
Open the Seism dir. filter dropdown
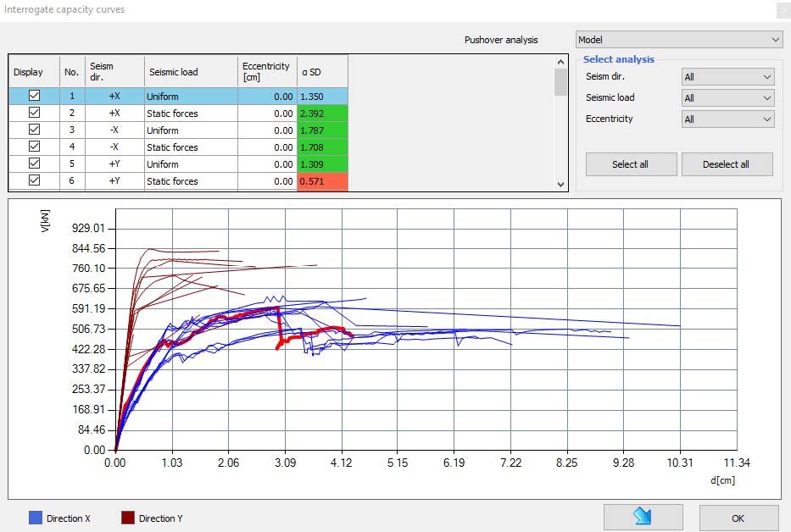pyautogui.click(x=727, y=76)
